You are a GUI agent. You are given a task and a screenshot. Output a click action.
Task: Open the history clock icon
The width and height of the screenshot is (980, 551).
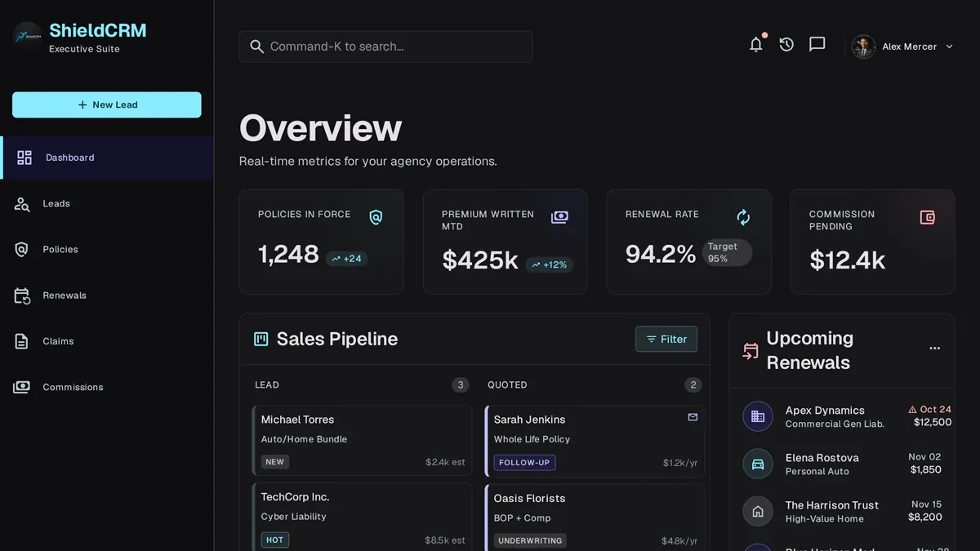[786, 45]
